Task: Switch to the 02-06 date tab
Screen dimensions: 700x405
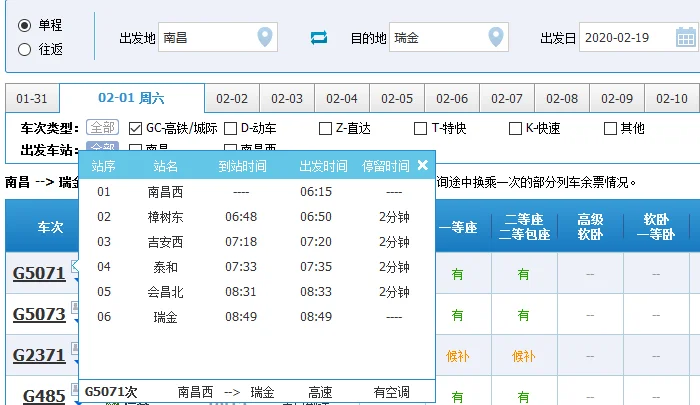Action: [452, 98]
